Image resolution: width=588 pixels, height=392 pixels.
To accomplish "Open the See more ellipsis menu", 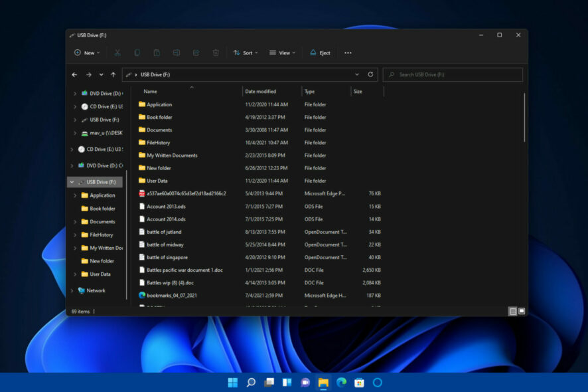I will tap(348, 53).
